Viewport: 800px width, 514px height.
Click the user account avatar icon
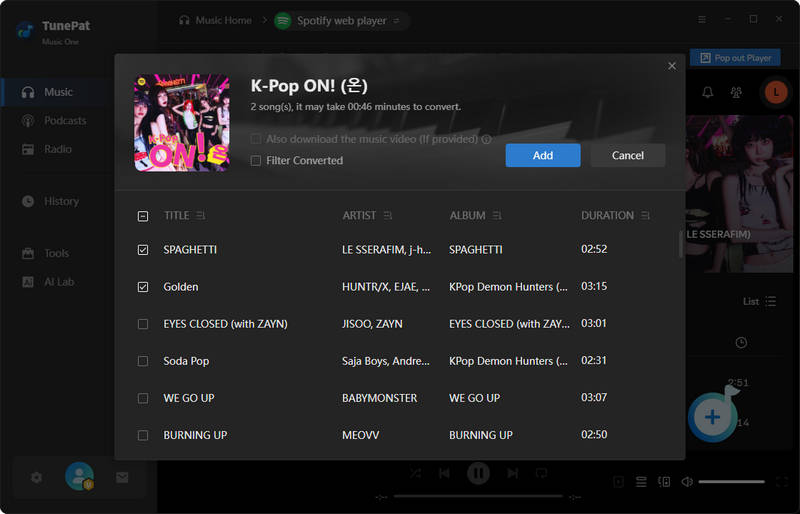(79, 476)
